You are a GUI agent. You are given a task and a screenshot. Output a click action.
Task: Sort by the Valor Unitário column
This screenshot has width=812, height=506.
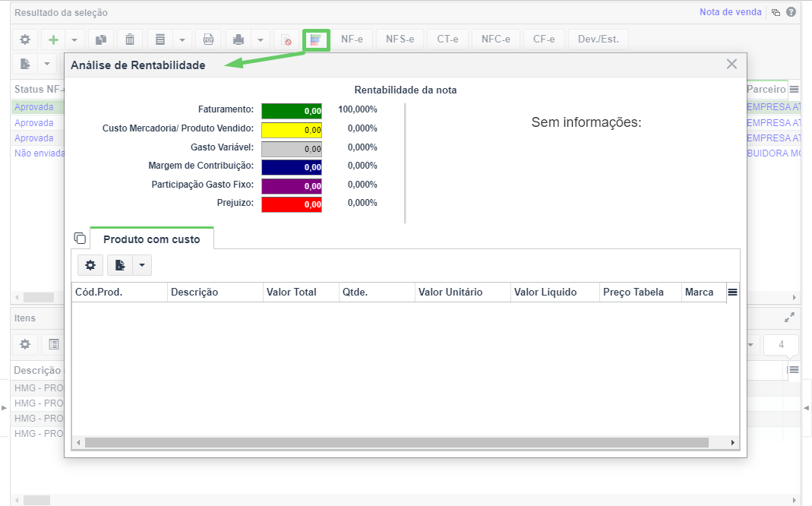coord(463,292)
